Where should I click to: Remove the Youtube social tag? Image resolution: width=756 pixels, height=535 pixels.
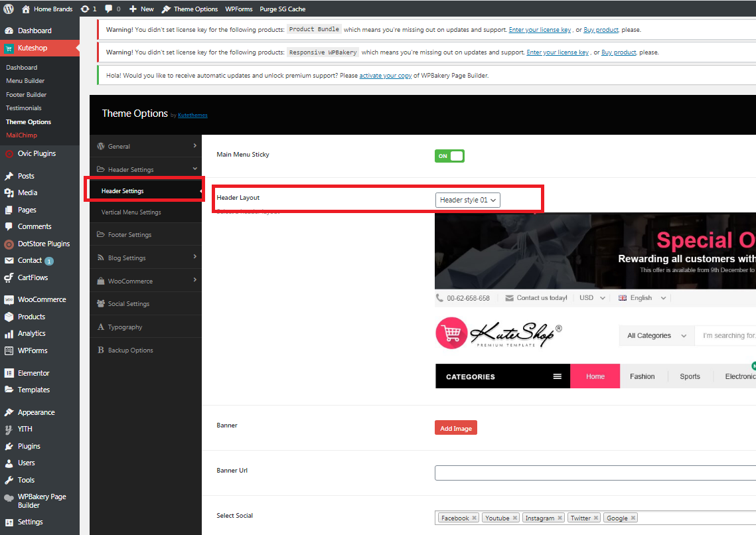tap(515, 518)
